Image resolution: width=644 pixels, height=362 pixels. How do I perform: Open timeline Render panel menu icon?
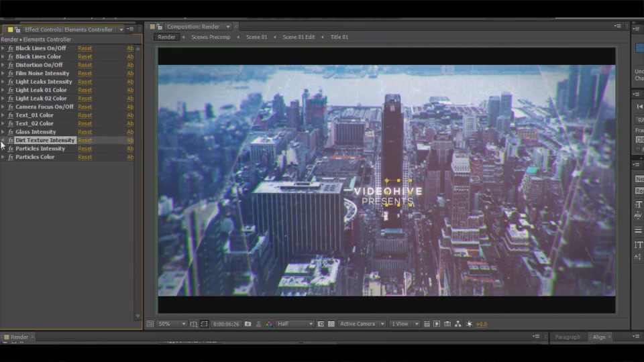536,336
